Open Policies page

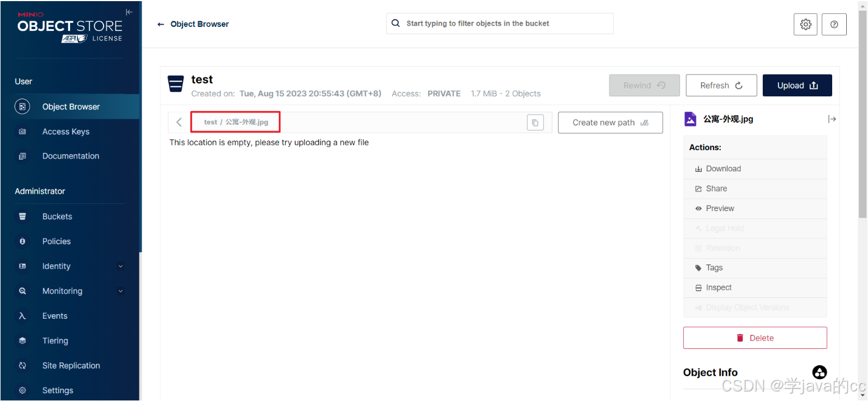tap(57, 241)
